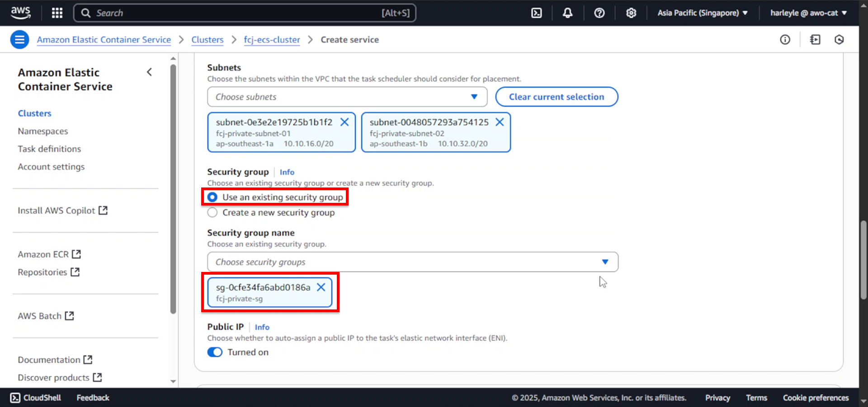Open Amazon ECR link in sidebar
The width and height of the screenshot is (868, 407).
(43, 254)
